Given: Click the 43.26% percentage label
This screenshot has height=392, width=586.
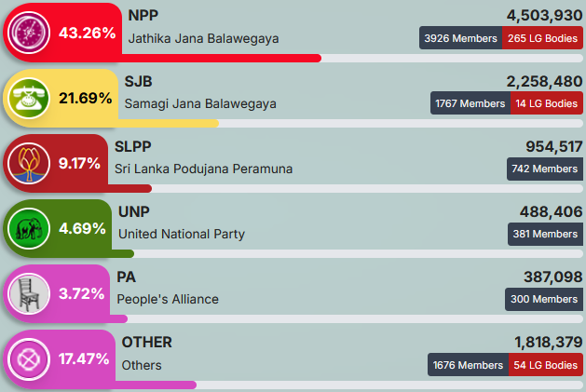Looking at the screenshot, I should 87,33.
